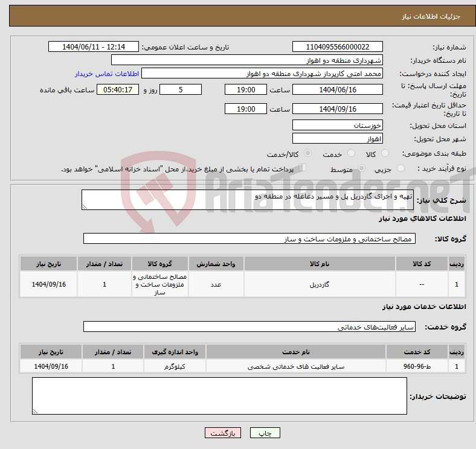Click the اطلاعات کالاهای مورد نیاز heading

pos(422,218)
